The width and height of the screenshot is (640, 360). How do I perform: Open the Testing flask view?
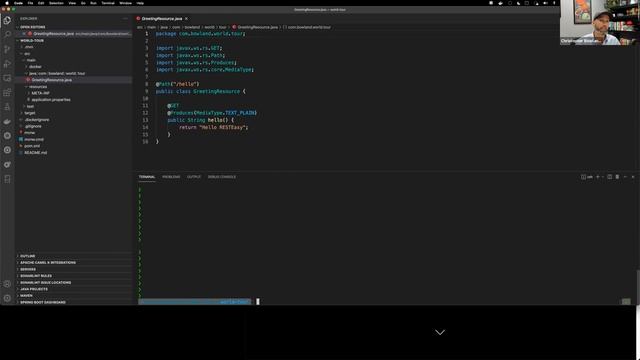(x=7, y=107)
